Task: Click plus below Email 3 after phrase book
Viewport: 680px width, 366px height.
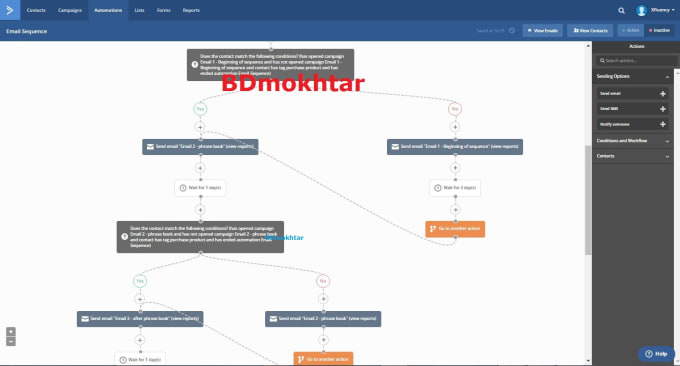Action: pos(140,340)
